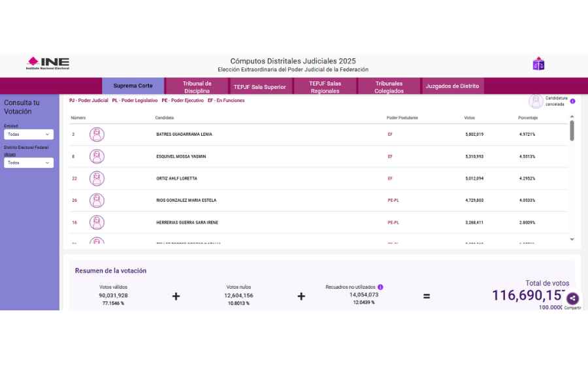Click the vote count 5,802,019
Viewport: 588px width, 392px height.
pos(474,135)
